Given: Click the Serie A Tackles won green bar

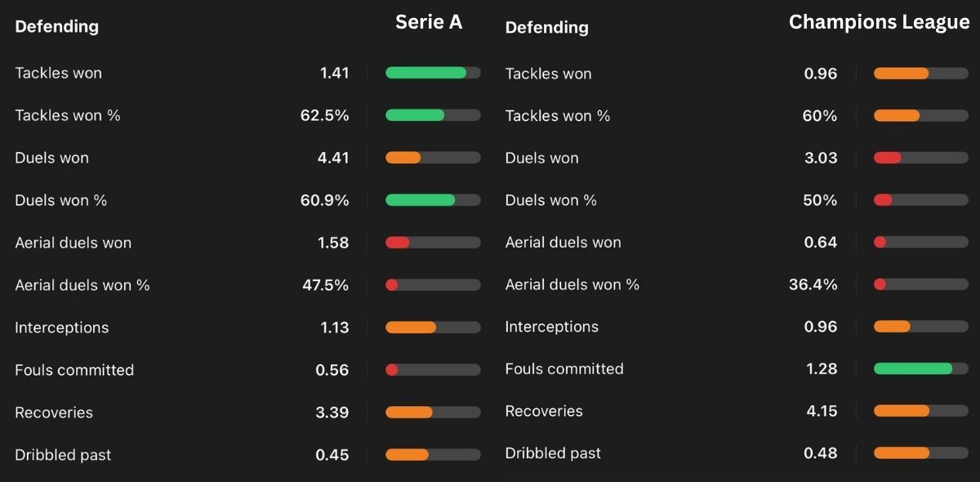Looking at the screenshot, I should point(425,73).
